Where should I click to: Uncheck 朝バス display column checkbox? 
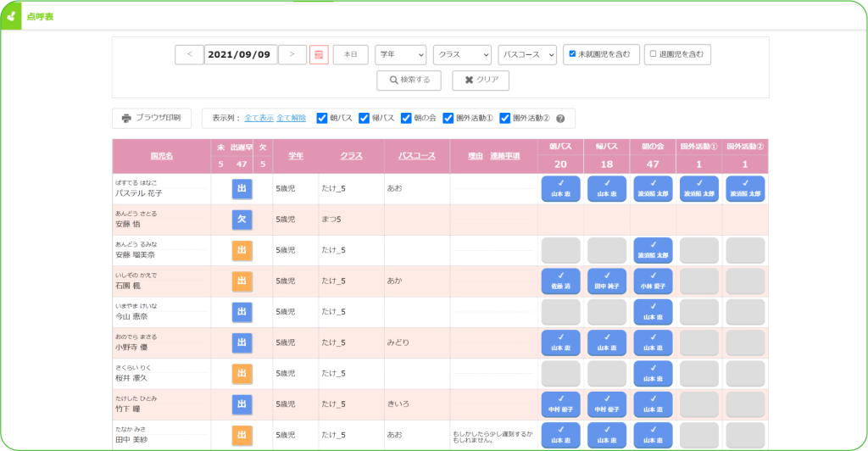pyautogui.click(x=321, y=118)
